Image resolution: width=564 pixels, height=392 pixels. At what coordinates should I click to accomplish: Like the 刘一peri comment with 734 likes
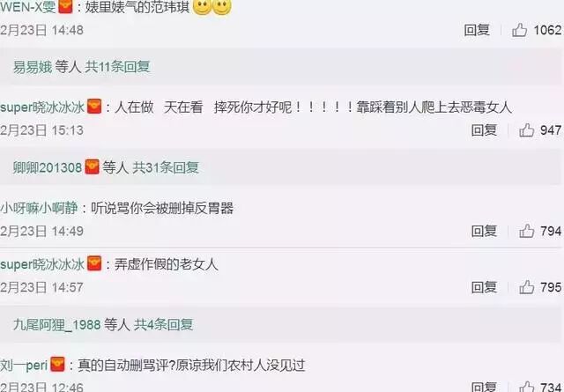[527, 387]
